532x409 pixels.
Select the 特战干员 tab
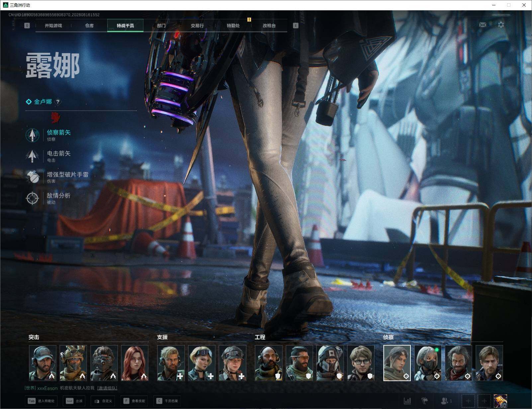tap(125, 26)
